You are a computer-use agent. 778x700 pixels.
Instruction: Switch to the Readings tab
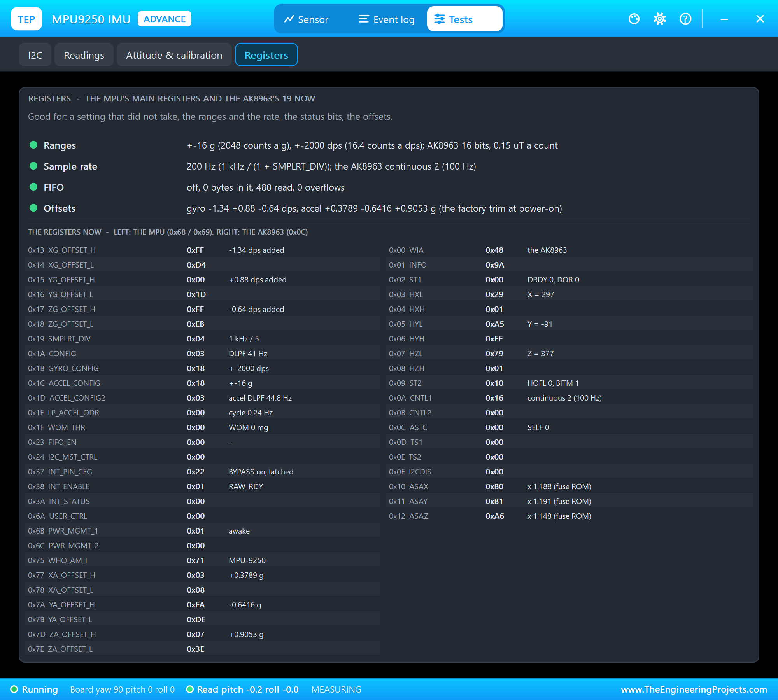(84, 55)
